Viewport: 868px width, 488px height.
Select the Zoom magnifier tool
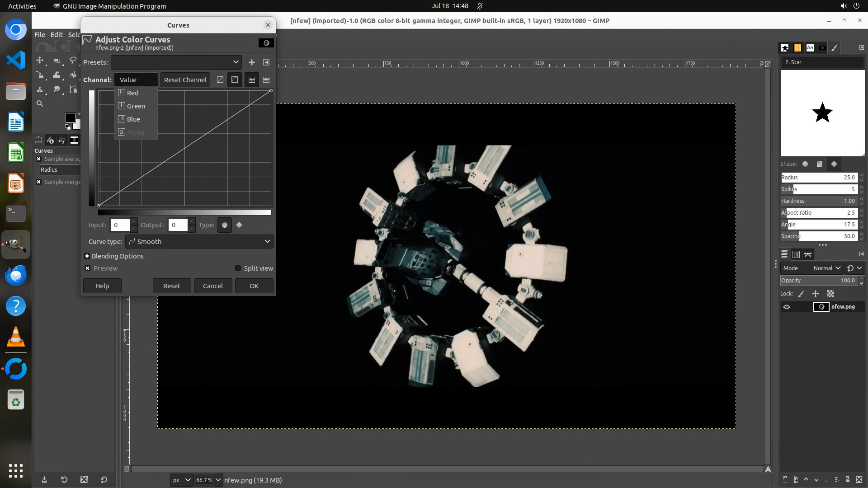(40, 104)
